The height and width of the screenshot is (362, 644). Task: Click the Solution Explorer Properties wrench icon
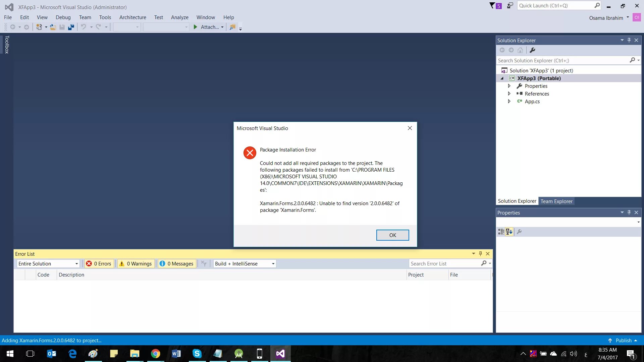532,50
